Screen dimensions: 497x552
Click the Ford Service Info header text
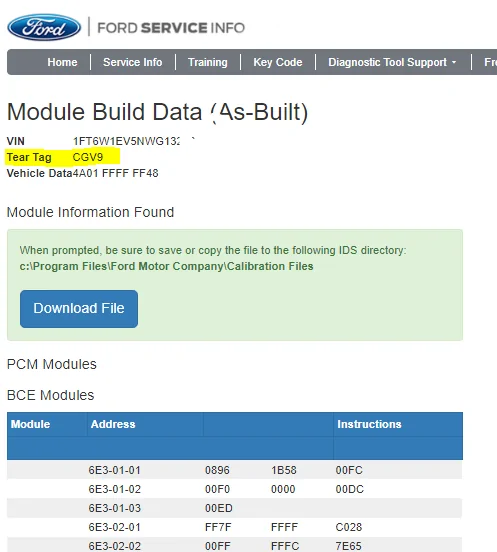point(171,28)
